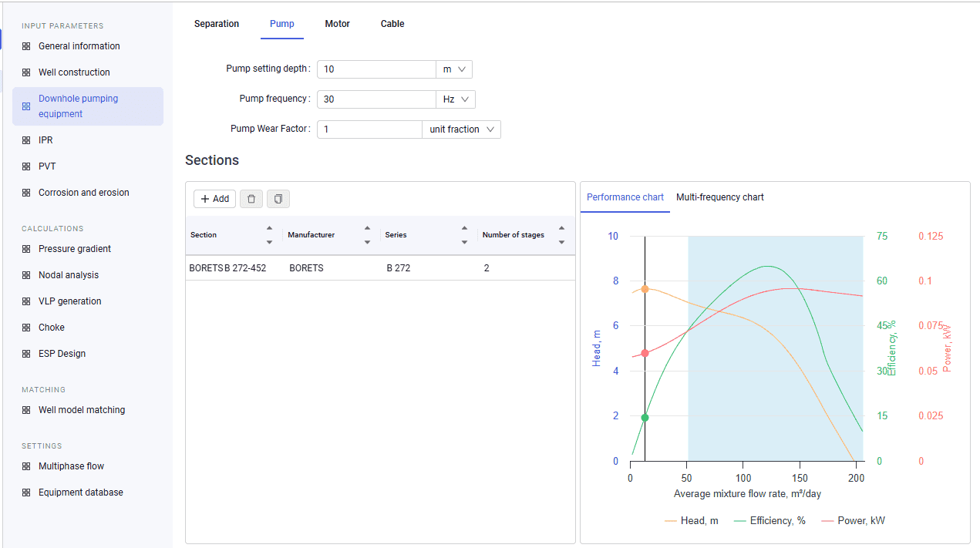Toggle the Efficiency, % legend series
The image size is (980, 548).
[x=770, y=521]
